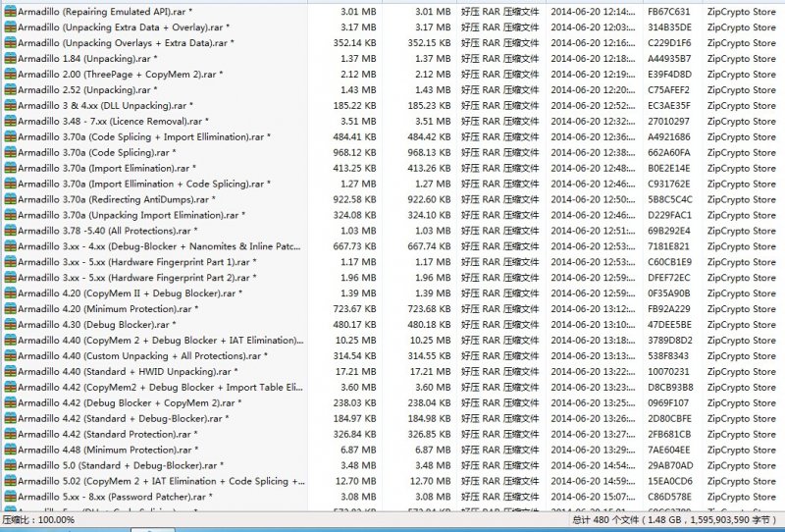Click the packed size 723.68 KB
Image resolution: width=785 pixels, height=532 pixels.
tap(429, 308)
